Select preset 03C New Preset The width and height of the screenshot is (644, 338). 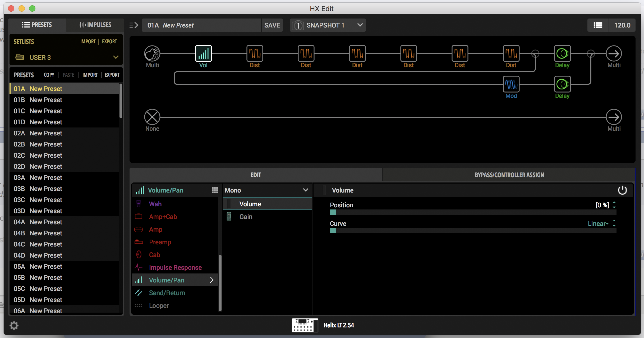click(x=64, y=200)
